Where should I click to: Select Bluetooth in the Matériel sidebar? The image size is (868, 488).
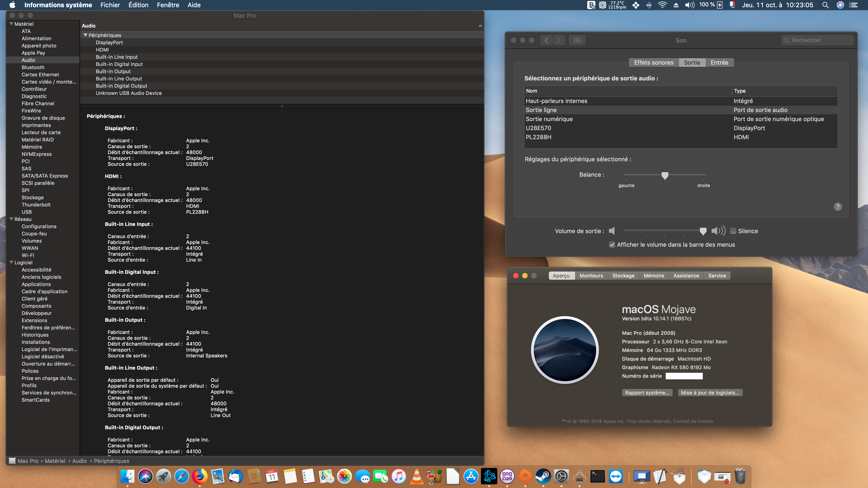pyautogui.click(x=33, y=67)
